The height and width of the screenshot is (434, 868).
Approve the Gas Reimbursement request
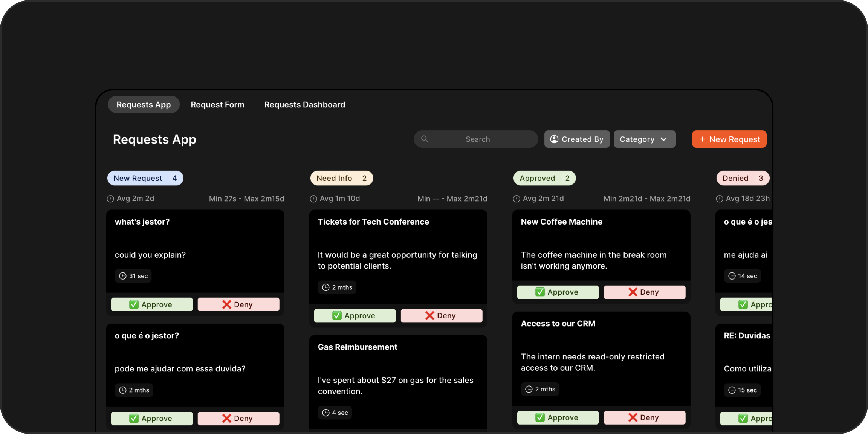pyautogui.click(x=355, y=432)
